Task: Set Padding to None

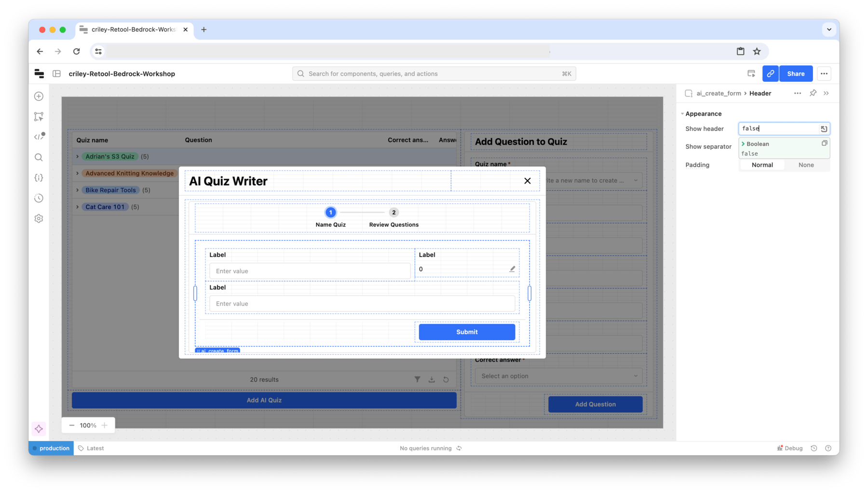Action: coord(806,165)
